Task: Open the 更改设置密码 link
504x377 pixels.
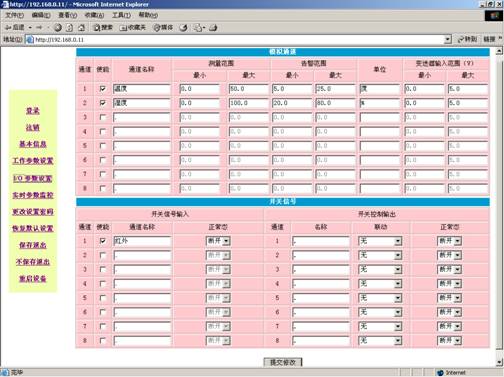Action: tap(33, 212)
